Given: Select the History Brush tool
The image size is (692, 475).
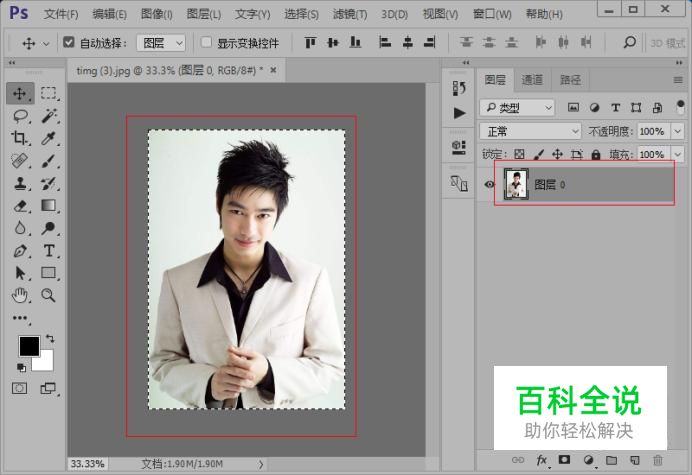Looking at the screenshot, I should click(49, 183).
